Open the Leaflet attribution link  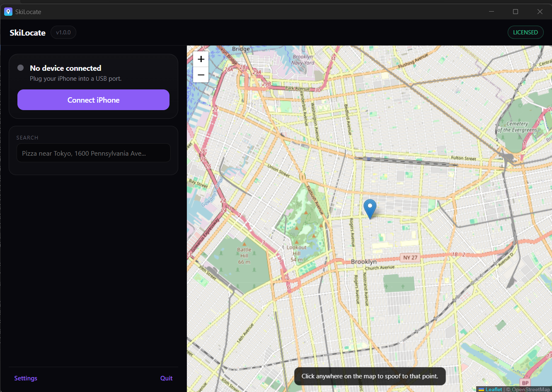pyautogui.click(x=493, y=389)
